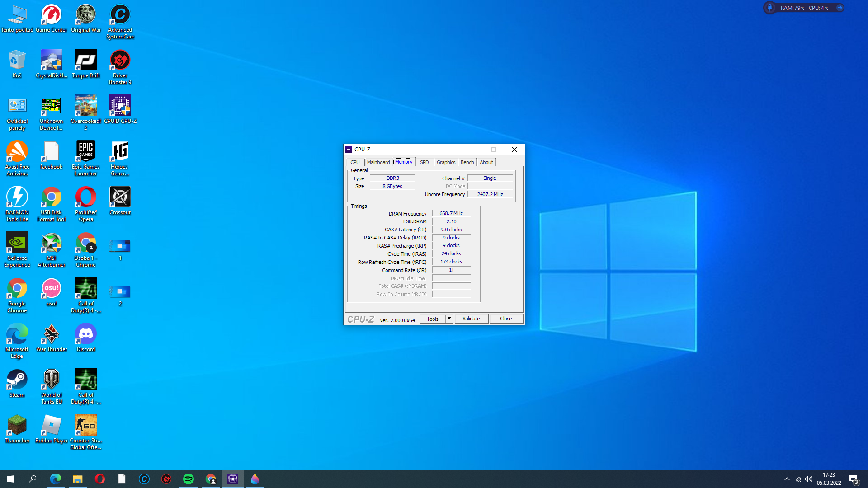Click the DRAM Frequency value field
Viewport: 868px width, 488px height.
click(451, 213)
